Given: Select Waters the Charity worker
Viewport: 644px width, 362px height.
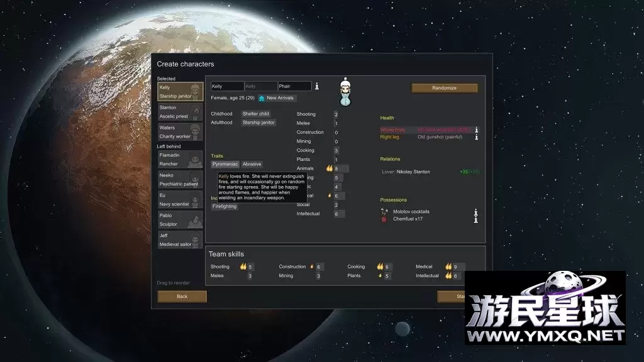Looking at the screenshot, I should (x=180, y=132).
